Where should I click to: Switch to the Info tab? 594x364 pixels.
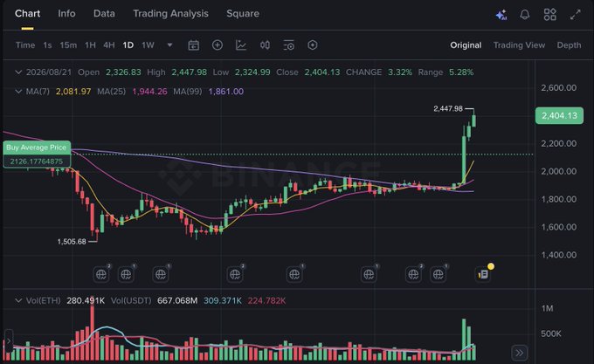[66, 14]
